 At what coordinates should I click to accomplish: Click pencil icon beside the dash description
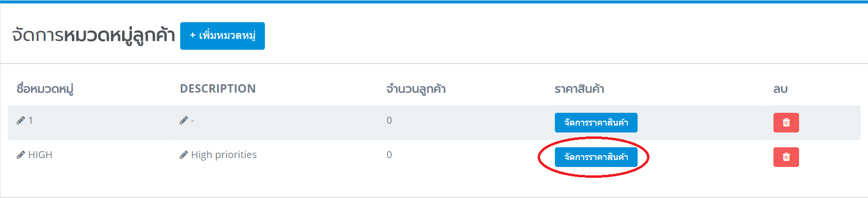pos(184,120)
